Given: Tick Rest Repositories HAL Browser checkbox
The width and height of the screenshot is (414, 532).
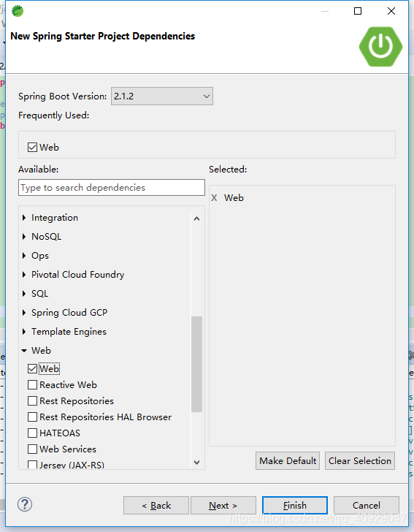Looking at the screenshot, I should point(33,417).
